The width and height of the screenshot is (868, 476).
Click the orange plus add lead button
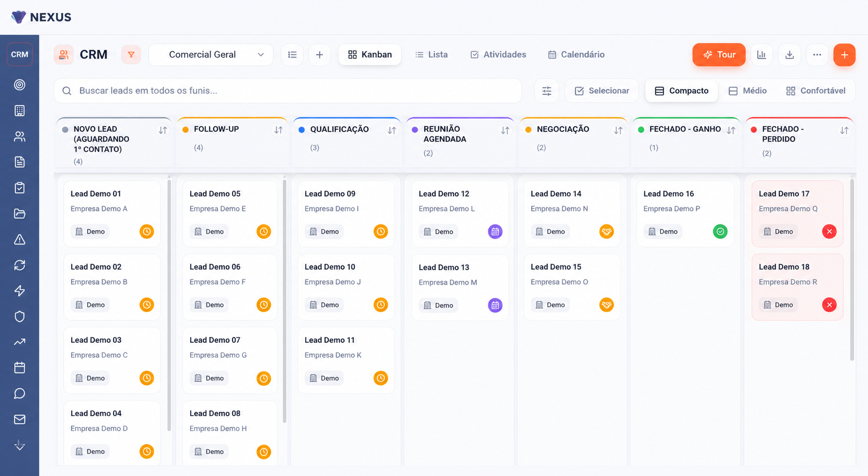pyautogui.click(x=844, y=55)
